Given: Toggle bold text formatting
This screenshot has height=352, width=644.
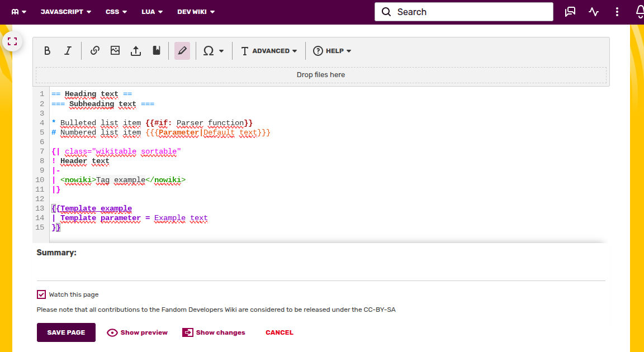Looking at the screenshot, I should coord(47,50).
